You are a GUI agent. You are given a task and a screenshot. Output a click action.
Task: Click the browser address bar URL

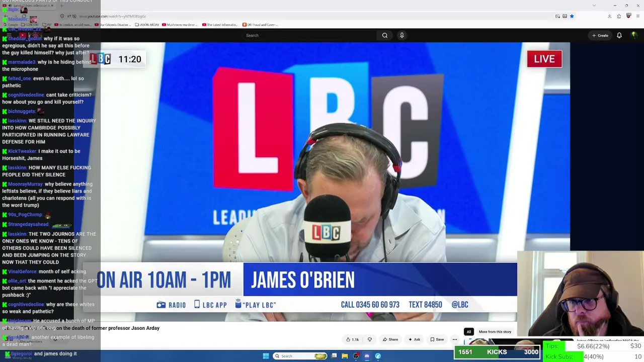coord(112,16)
